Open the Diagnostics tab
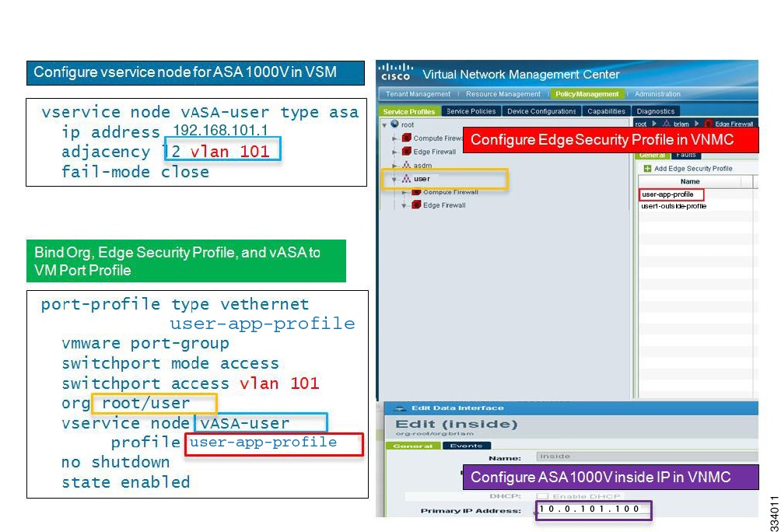 point(656,111)
